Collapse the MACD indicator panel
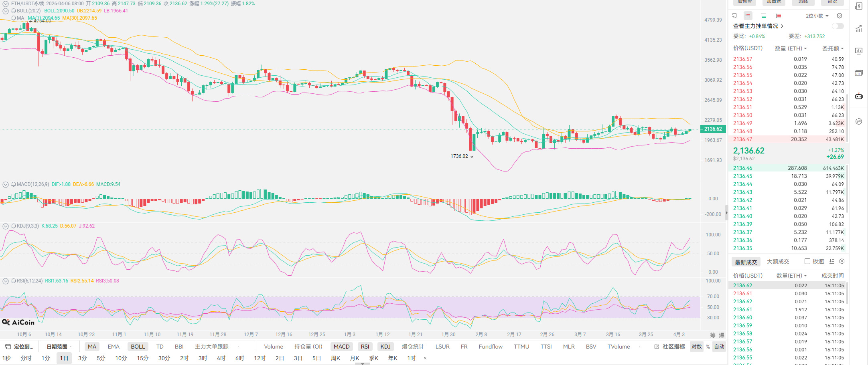 tap(6, 184)
